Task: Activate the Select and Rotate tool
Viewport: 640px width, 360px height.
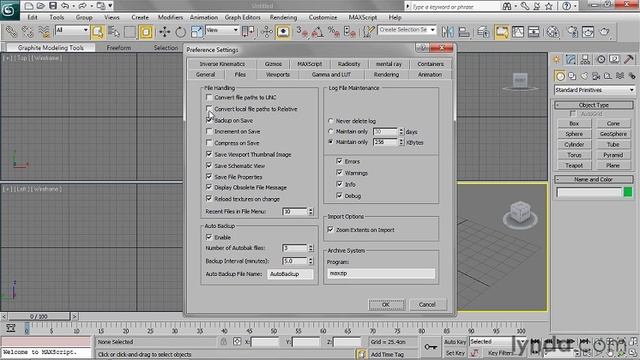Action: pos(180,32)
